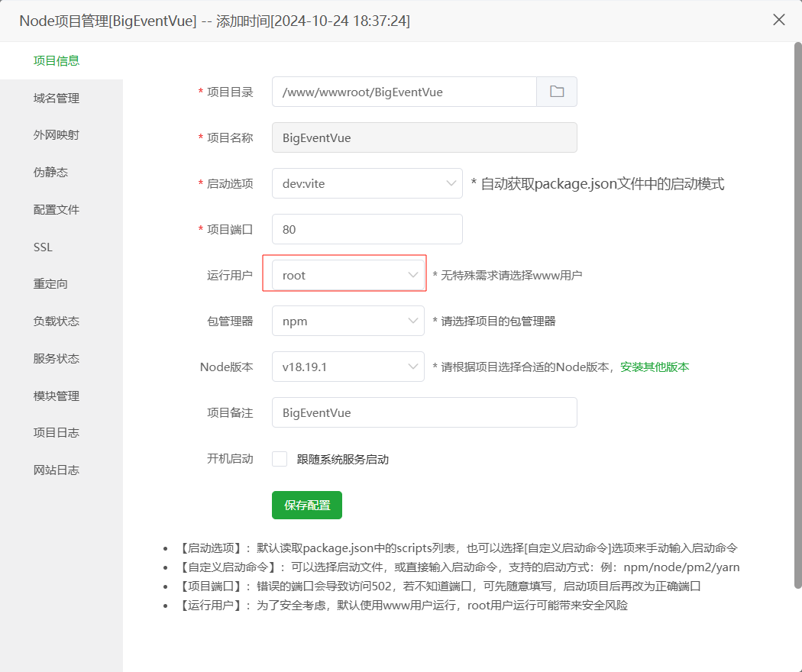This screenshot has width=802, height=672.
Task: View the 负载状态 tab
Action: point(57,321)
